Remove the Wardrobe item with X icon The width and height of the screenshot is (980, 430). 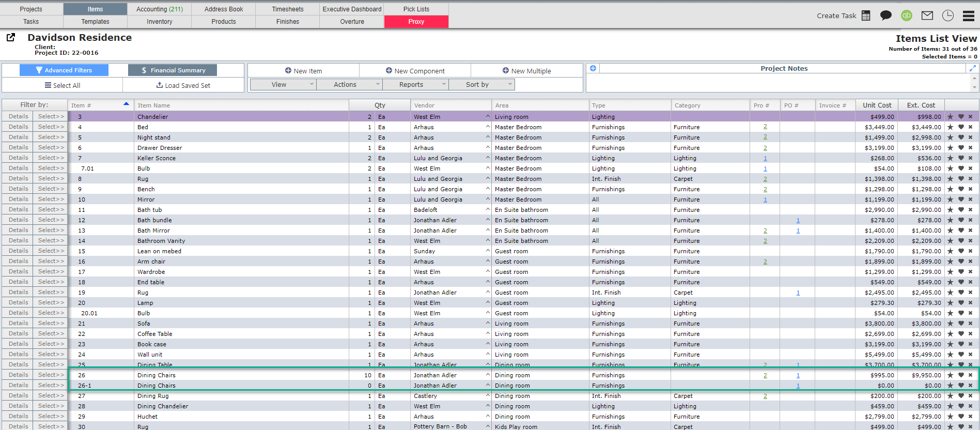(970, 272)
